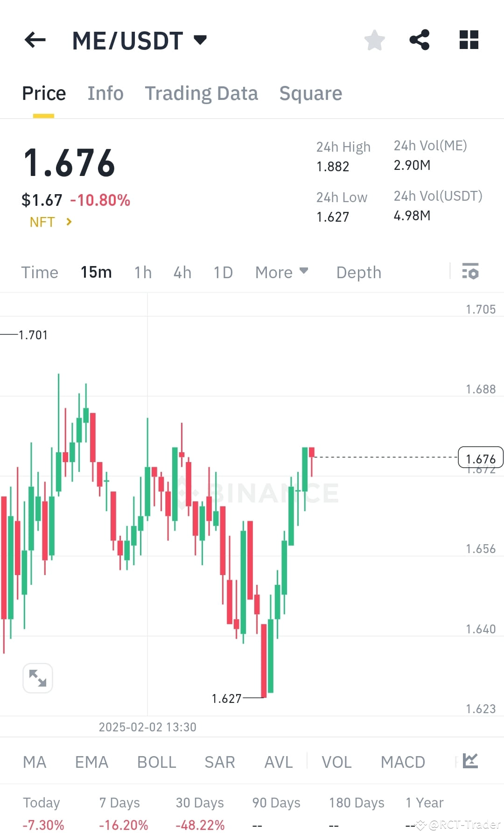Screen dimensions: 504x835
Task: Expand chart to fullscreen view
Action: pyautogui.click(x=37, y=678)
